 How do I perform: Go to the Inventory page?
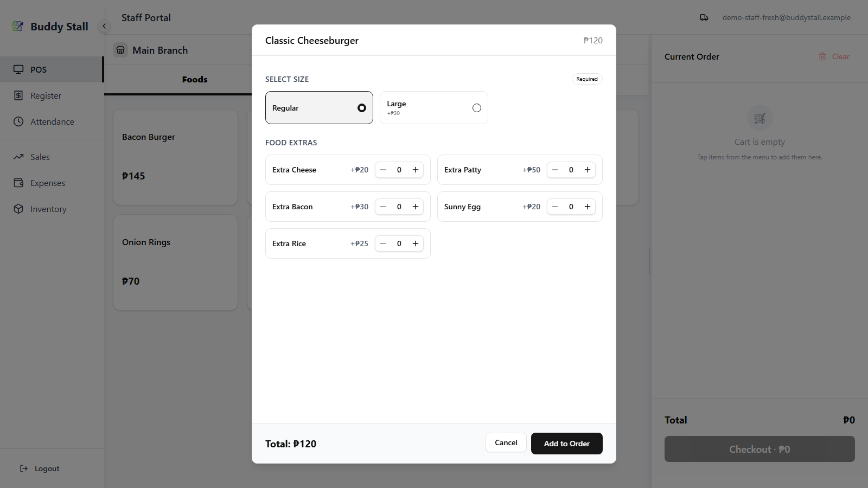tap(52, 209)
